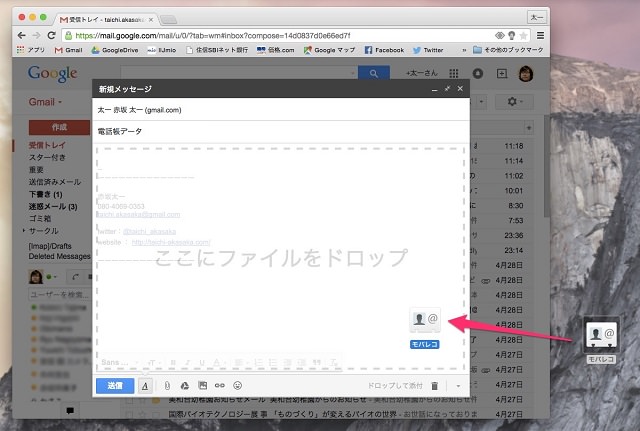Click the lightbulb extension icon
The height and width of the screenshot is (431, 640).
coord(511,36)
